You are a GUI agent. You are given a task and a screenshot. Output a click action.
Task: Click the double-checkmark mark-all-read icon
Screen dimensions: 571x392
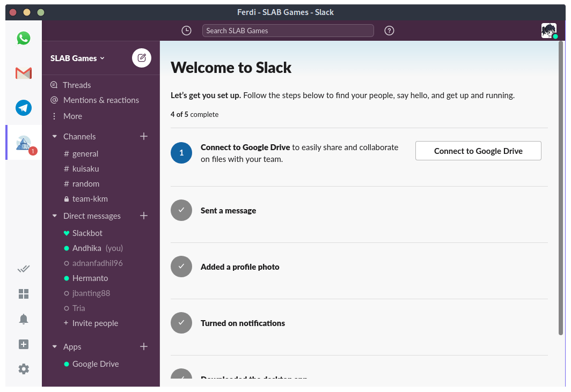coord(24,269)
